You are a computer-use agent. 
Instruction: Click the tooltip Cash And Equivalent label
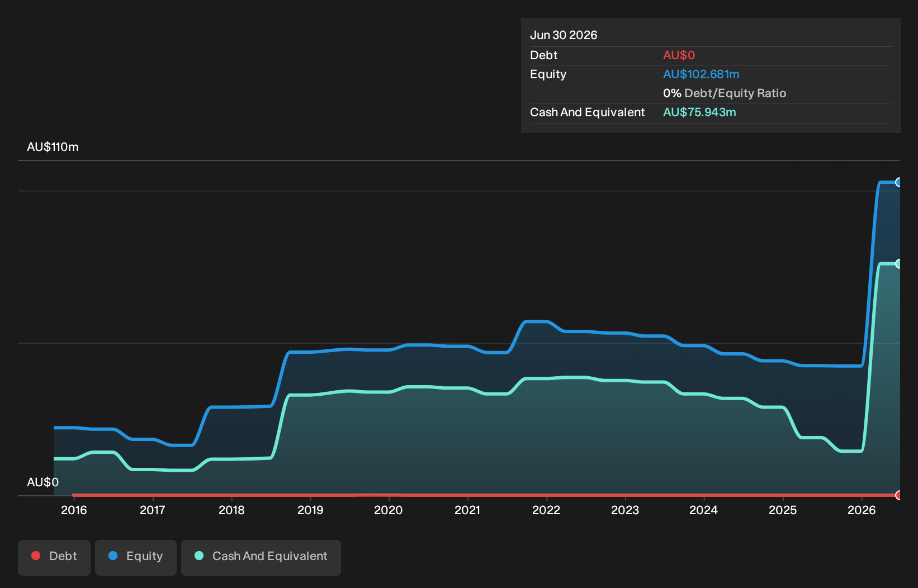pos(588,112)
